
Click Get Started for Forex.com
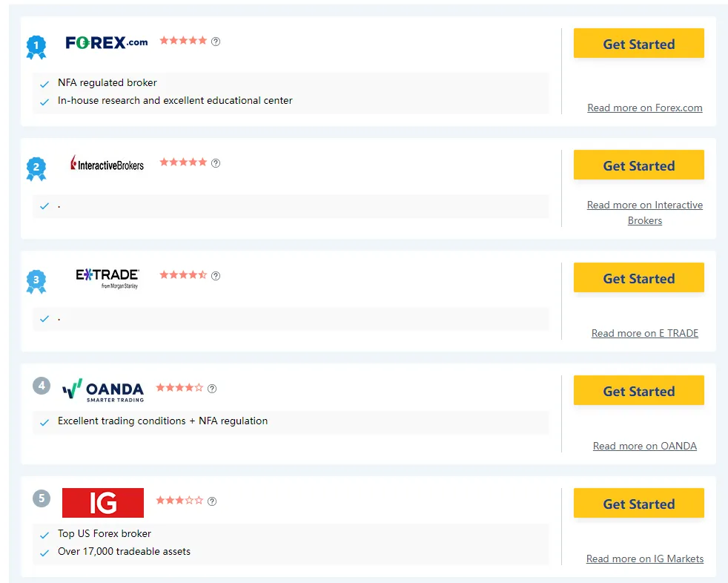tap(639, 43)
